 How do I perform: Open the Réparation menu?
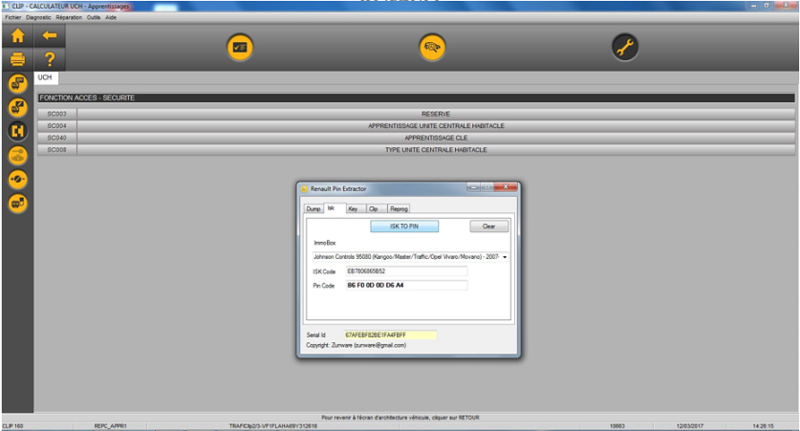tap(69, 17)
